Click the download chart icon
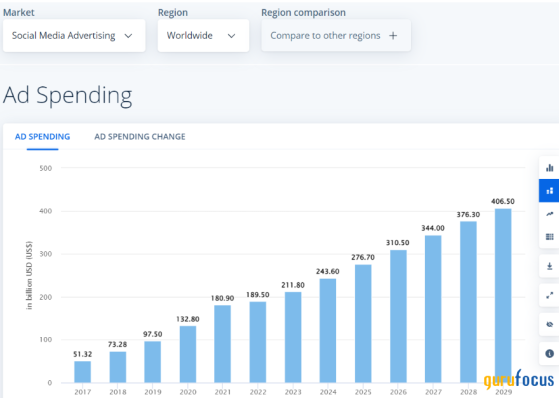Screen dimensions: 559x398 point(549,266)
